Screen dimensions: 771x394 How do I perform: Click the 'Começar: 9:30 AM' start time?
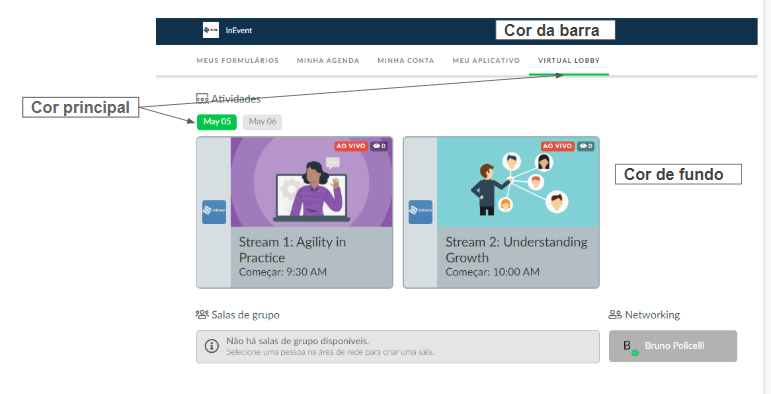[283, 272]
